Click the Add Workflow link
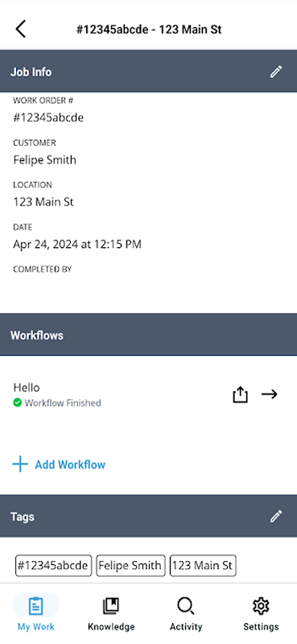This screenshot has height=644, width=297. point(70,464)
